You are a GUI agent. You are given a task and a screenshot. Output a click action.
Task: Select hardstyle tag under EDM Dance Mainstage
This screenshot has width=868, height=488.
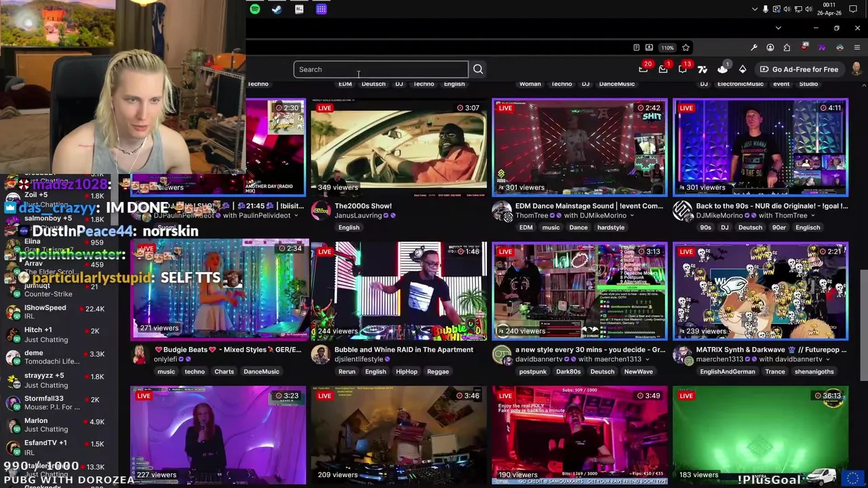(x=610, y=228)
